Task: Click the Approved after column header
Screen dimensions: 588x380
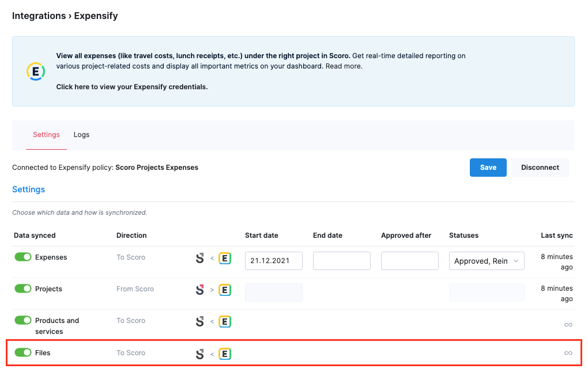Action: point(406,235)
